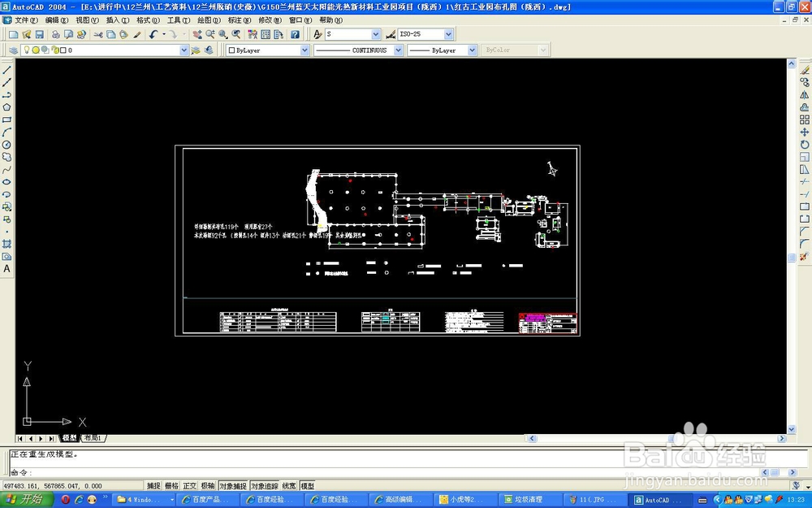Click the Open file icon
812x508 pixels.
pos(27,34)
